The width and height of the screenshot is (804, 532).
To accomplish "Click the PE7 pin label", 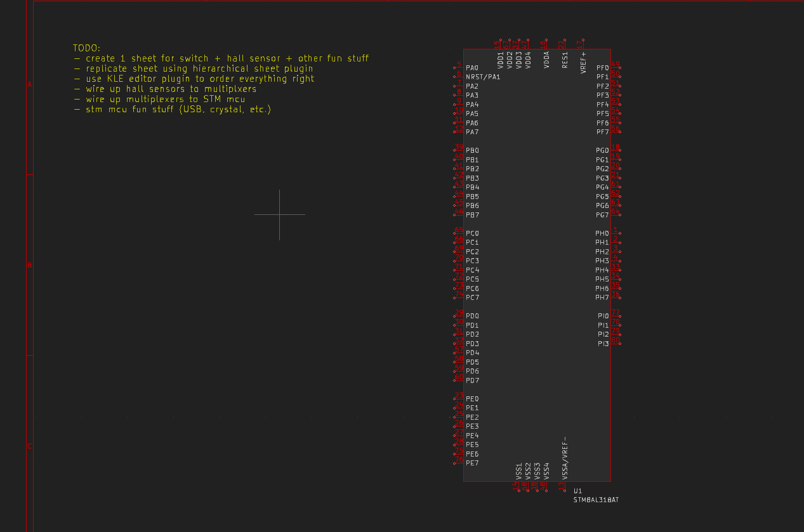I will pos(472,463).
